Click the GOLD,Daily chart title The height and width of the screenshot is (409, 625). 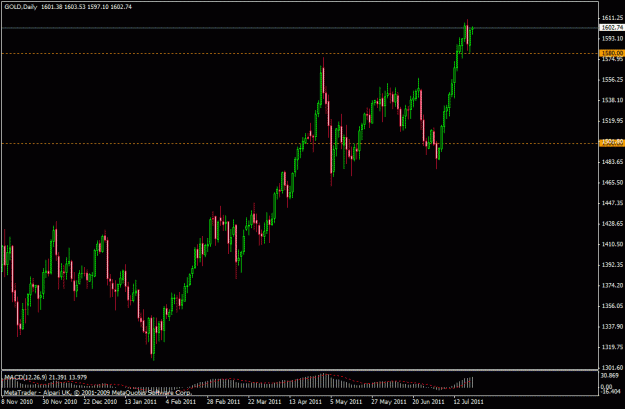21,7
